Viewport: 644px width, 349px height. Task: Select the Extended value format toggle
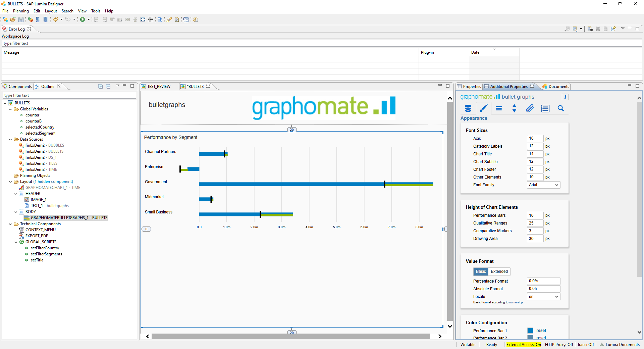[x=499, y=271]
